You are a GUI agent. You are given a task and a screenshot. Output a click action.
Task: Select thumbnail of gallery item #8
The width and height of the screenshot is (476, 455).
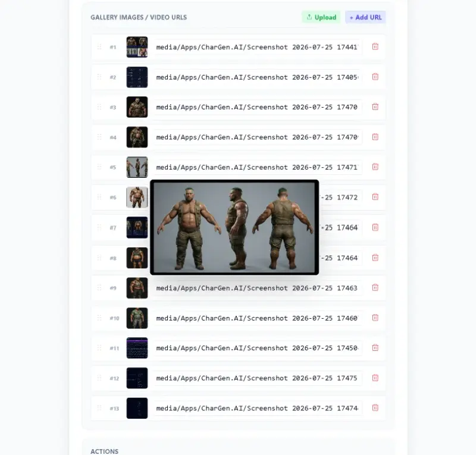137,258
